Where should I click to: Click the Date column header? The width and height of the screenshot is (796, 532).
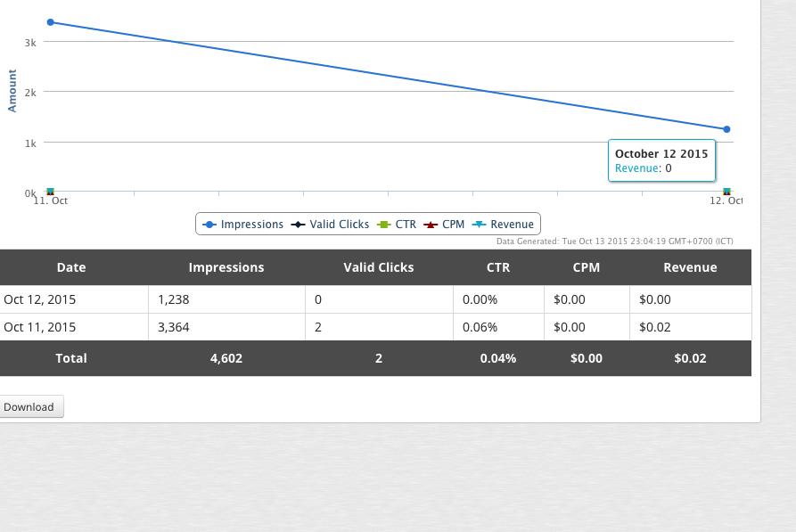(x=71, y=267)
